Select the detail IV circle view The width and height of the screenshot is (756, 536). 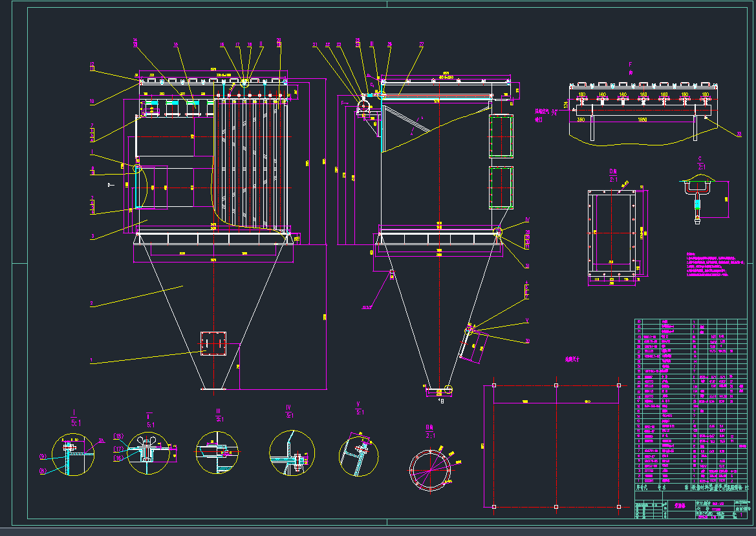(x=292, y=453)
